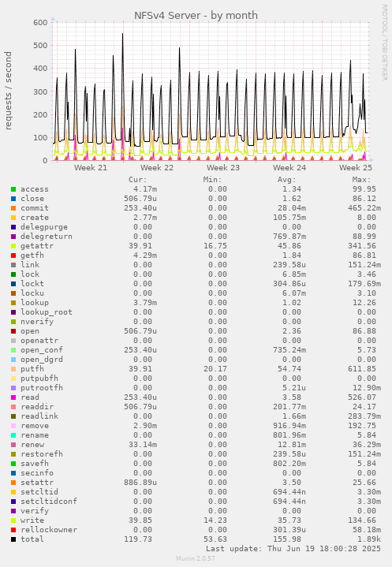Viewport: 392px width, 567px height.
Task: Click the 'setcltidconf' legend label
Action: (x=49, y=502)
